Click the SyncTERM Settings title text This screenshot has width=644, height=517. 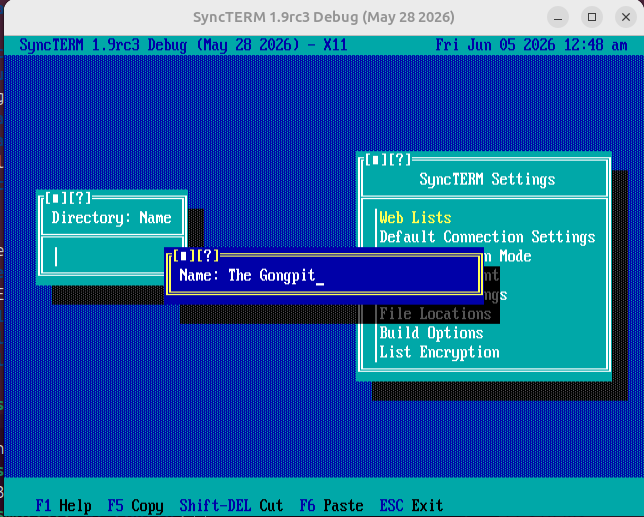tap(487, 179)
